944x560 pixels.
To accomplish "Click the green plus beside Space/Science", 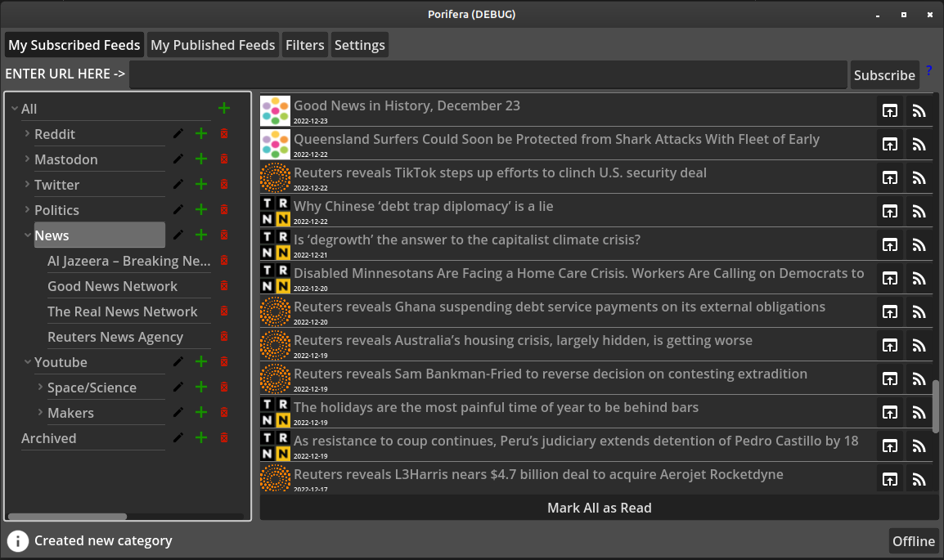I will pyautogui.click(x=201, y=387).
